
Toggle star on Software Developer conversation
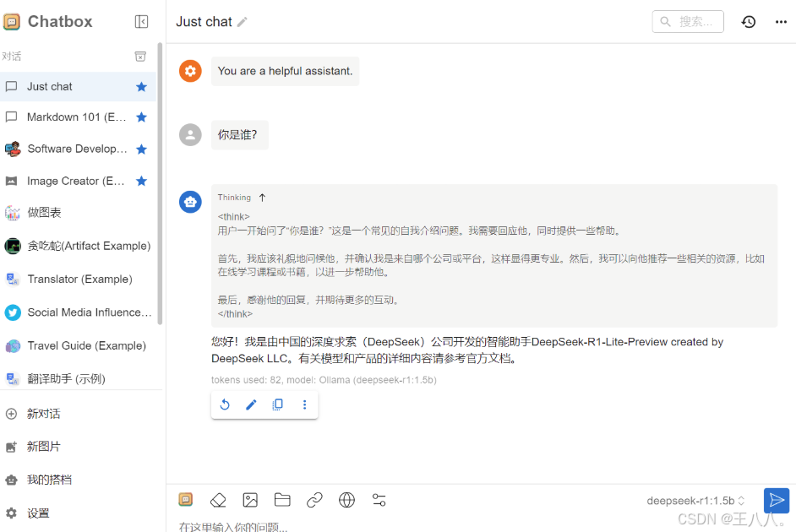click(141, 149)
